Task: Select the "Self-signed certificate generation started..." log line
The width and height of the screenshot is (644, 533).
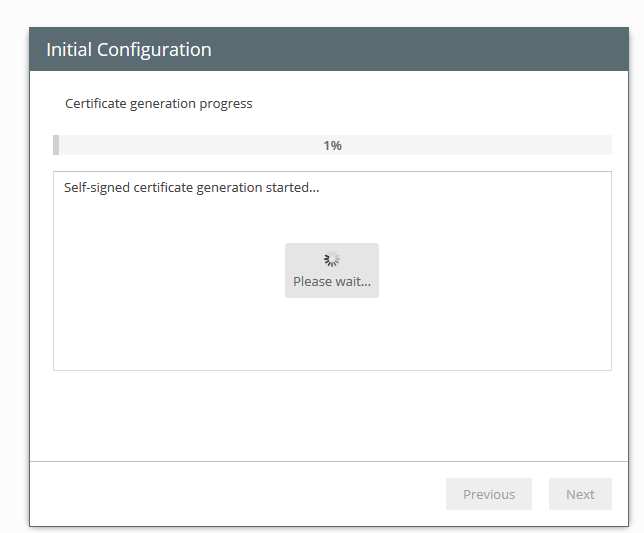Action: tap(191, 187)
